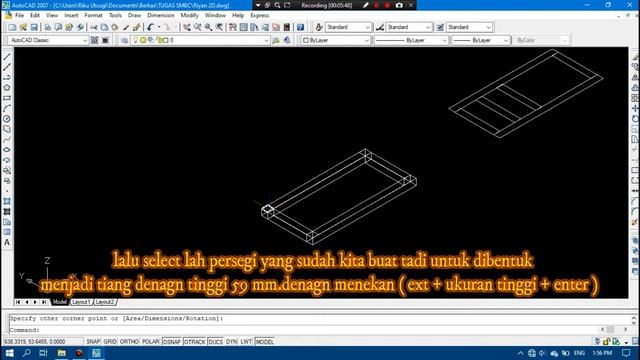Open Layer Properties Manager icon

coord(124,40)
